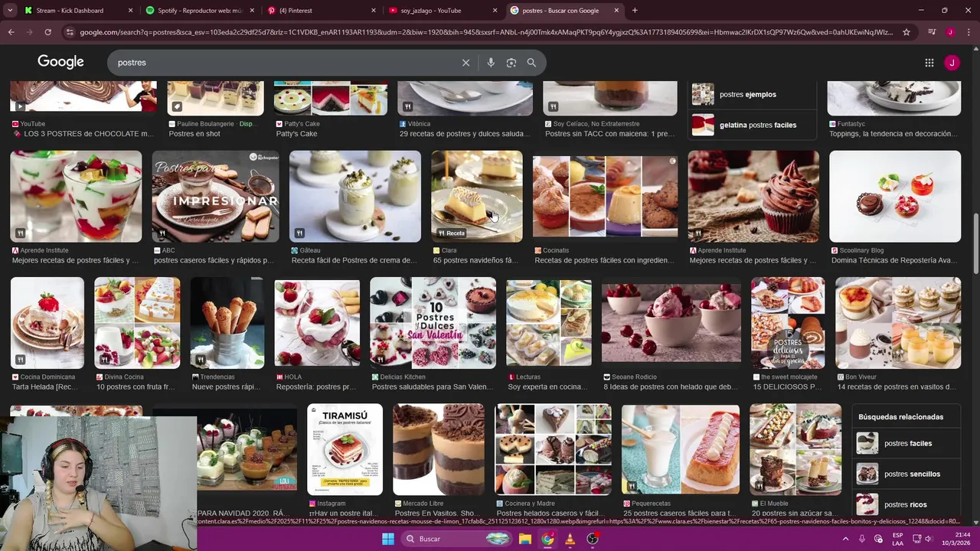The width and height of the screenshot is (980, 551).
Task: Open the chocolate cupcakes Aprende Institute image
Action: [753, 197]
